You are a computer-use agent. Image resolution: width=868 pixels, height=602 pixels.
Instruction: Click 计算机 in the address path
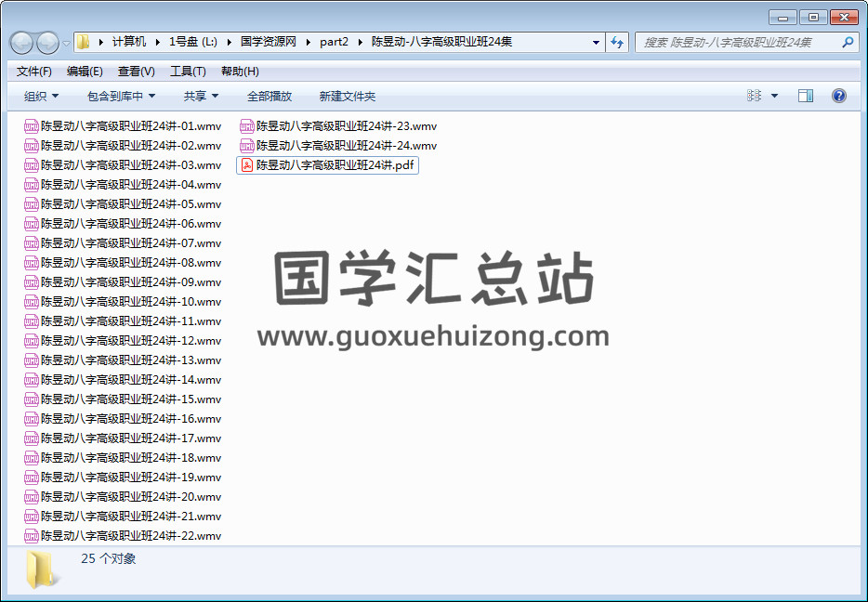pos(129,42)
